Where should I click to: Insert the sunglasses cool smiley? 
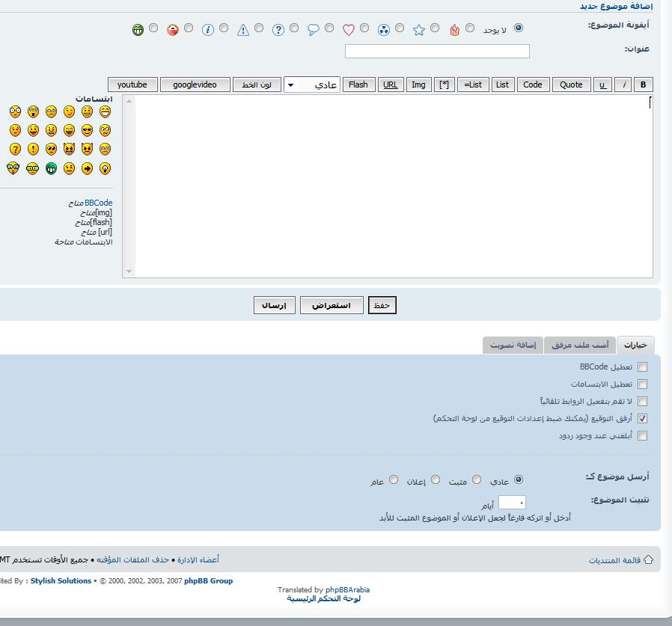coord(87,130)
